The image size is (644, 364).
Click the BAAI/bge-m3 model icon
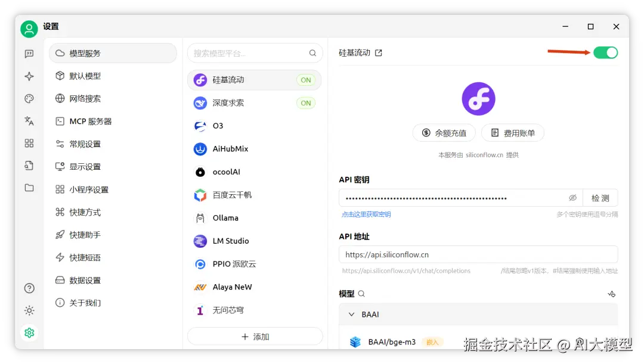355,342
